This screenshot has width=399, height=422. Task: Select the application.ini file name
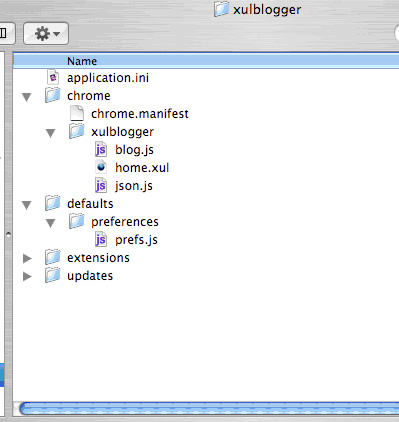click(x=108, y=78)
